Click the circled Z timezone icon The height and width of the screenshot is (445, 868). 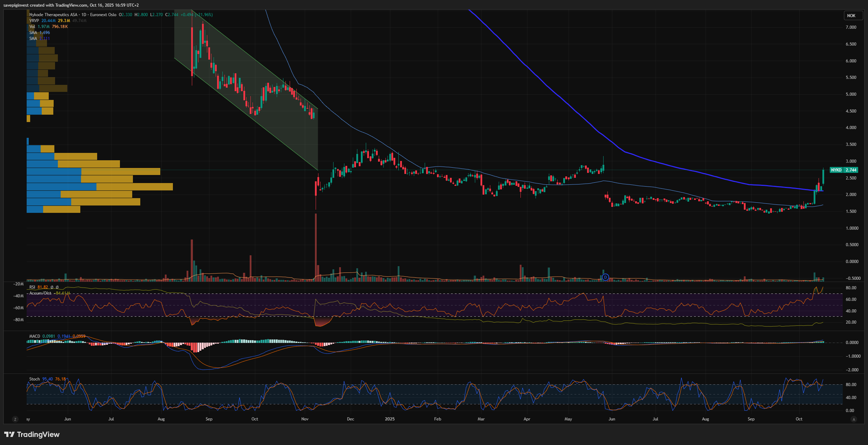[x=15, y=419]
